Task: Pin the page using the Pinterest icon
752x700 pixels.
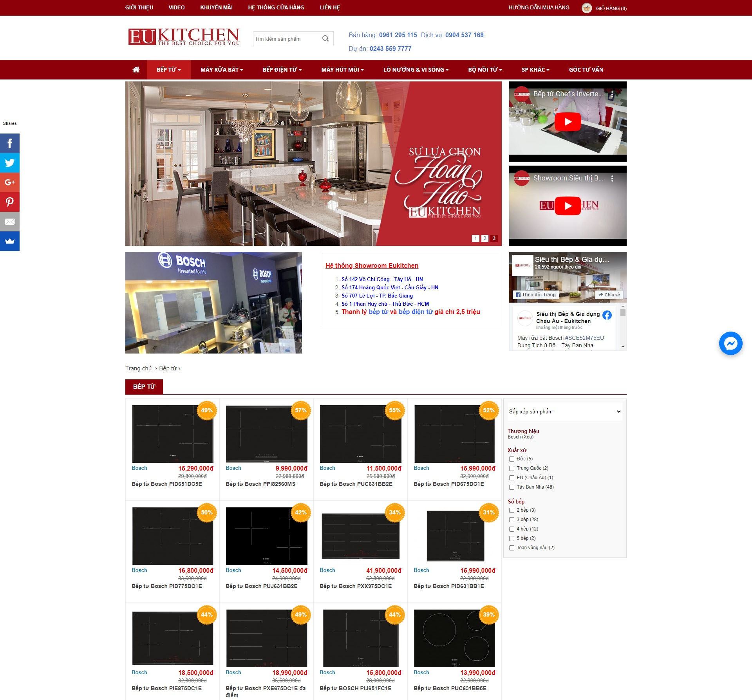Action: (x=9, y=202)
